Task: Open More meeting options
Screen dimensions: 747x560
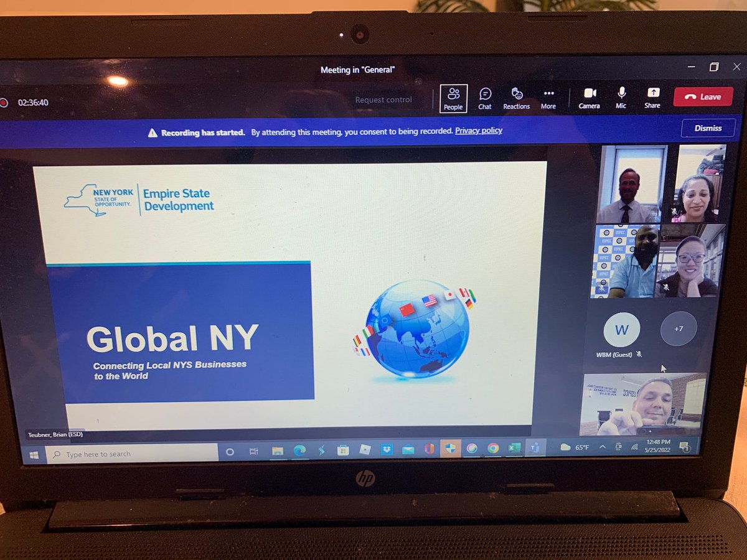Action: tap(548, 98)
